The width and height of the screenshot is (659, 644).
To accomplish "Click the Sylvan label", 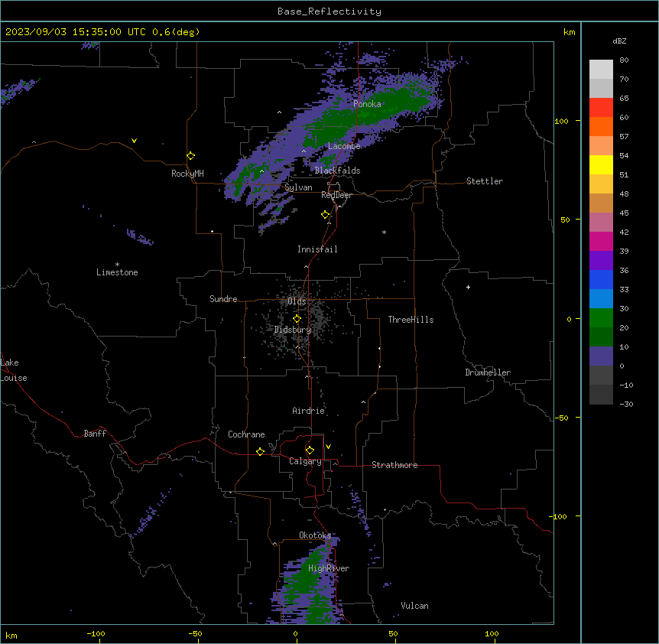I will [298, 187].
